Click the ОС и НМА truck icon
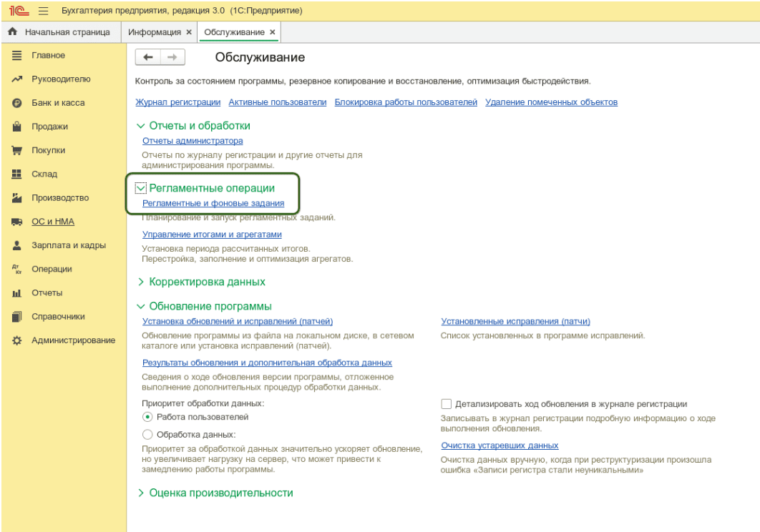Screen dimensions: 760x532 point(16,222)
